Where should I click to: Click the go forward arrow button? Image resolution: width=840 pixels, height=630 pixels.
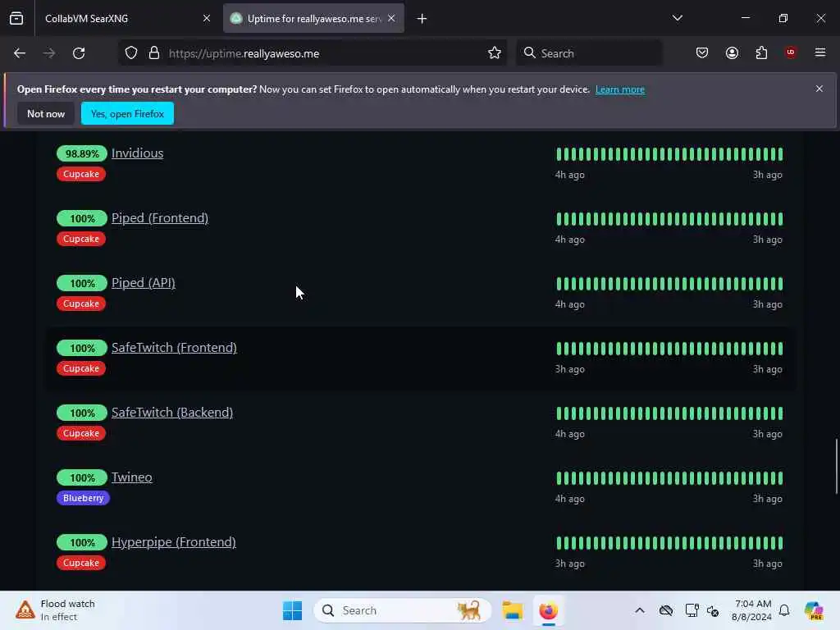click(x=48, y=53)
